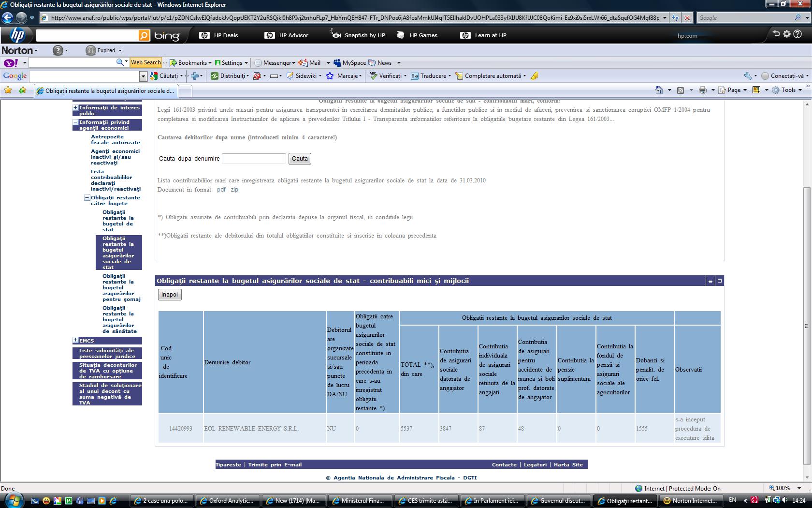Click the Print icon in command bar

point(703,90)
